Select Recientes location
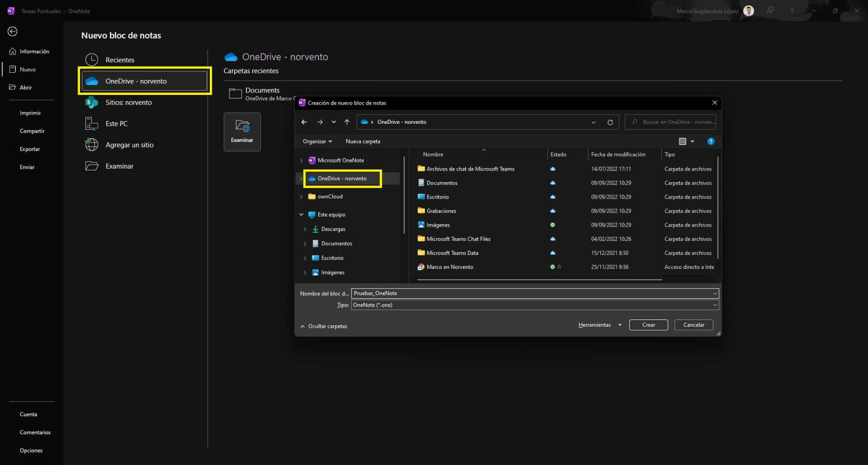868x465 pixels. [144, 60]
